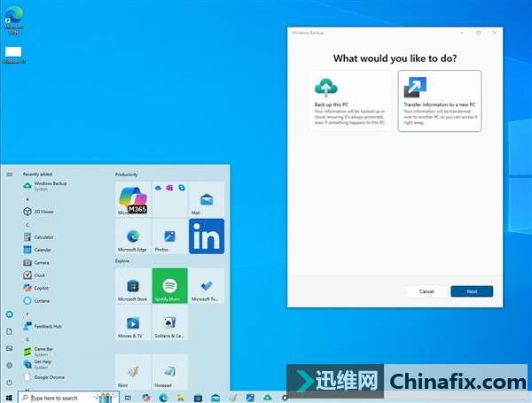Click the Productivity tile group header

tap(126, 174)
